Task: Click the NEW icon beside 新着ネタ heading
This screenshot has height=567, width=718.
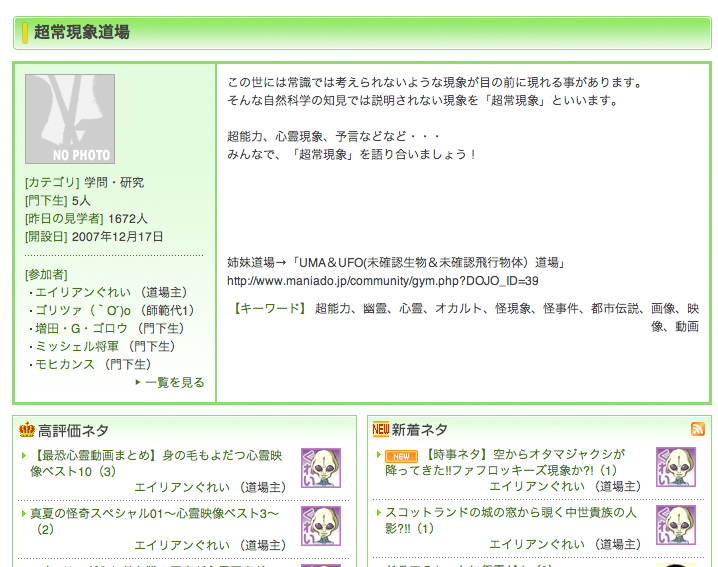Action: [380, 430]
